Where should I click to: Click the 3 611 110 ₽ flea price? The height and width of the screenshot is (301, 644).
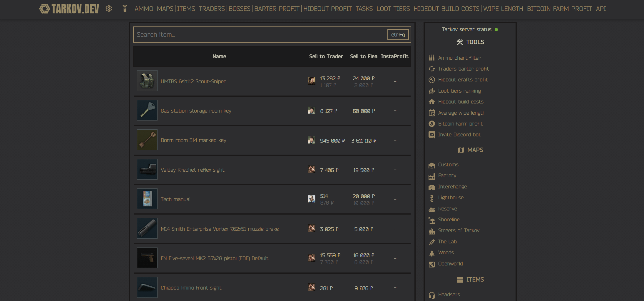pyautogui.click(x=364, y=141)
